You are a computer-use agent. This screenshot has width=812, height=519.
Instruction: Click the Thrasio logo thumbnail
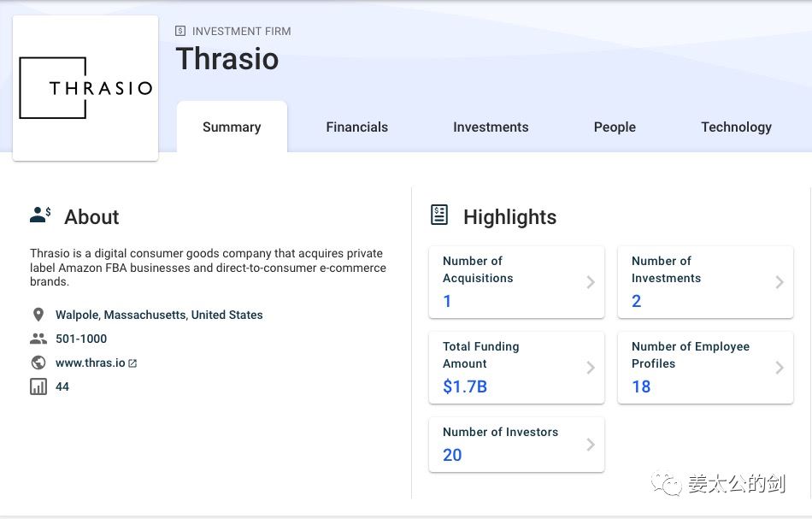tap(85, 88)
